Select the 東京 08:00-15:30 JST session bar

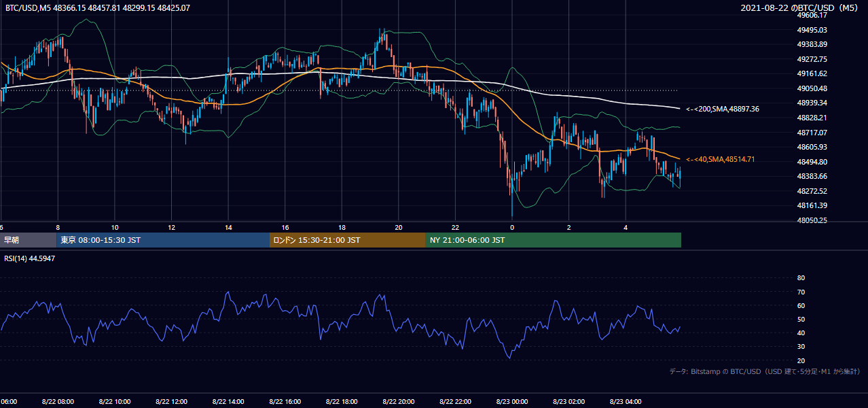pyautogui.click(x=163, y=240)
